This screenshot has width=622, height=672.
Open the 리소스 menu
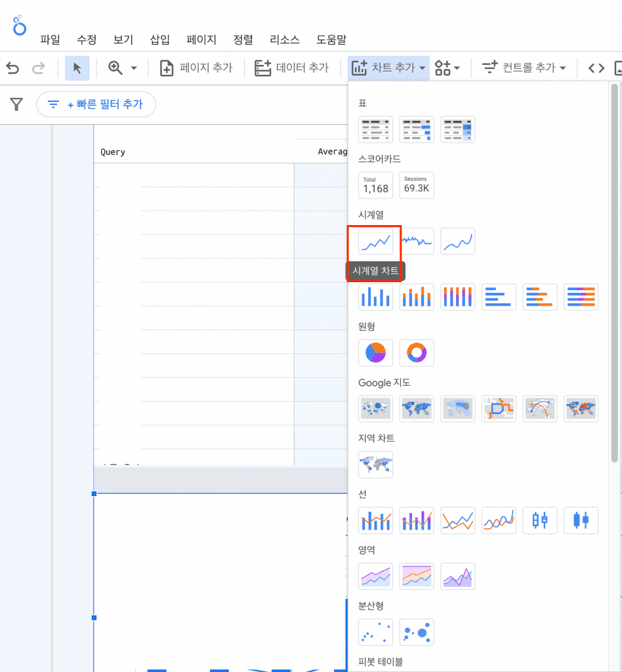(285, 40)
